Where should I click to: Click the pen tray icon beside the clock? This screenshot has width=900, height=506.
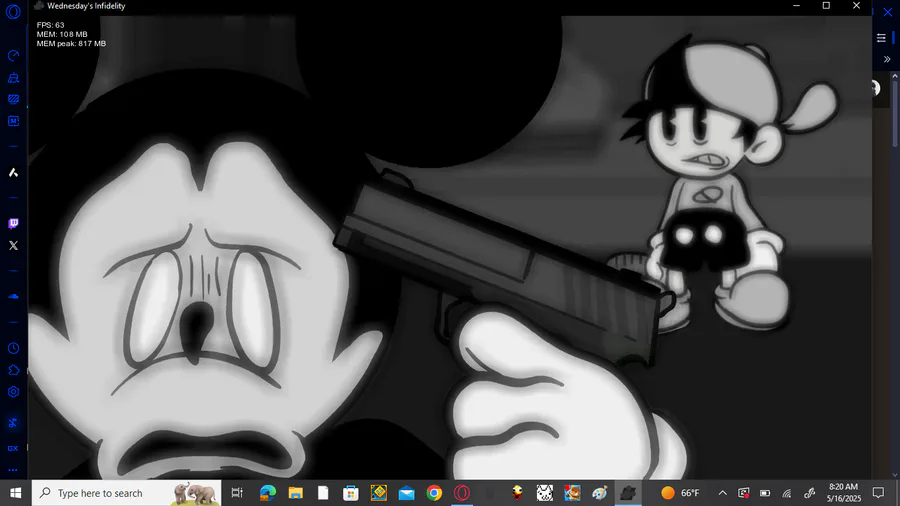pos(809,493)
